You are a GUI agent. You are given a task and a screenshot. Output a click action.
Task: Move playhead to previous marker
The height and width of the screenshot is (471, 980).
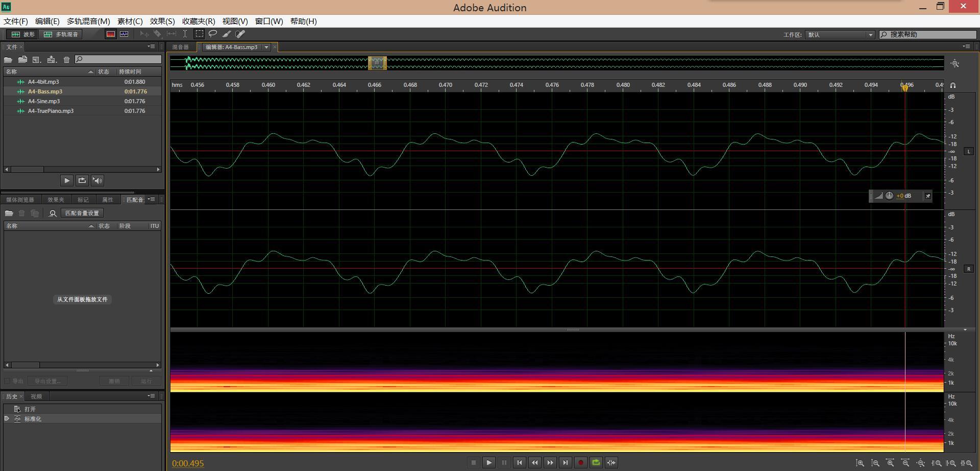520,463
